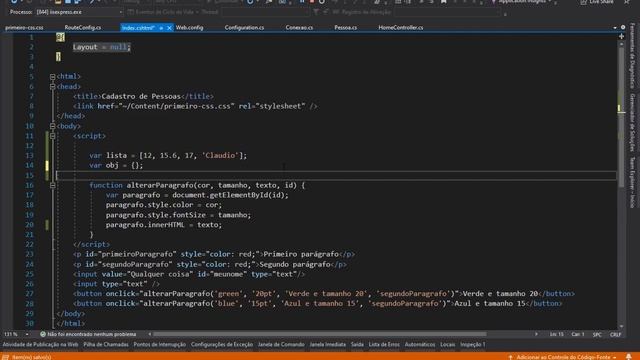640x360 pixels.
Task: Click the 'Cadastro de Pessoas' title text
Action: click(x=141, y=96)
